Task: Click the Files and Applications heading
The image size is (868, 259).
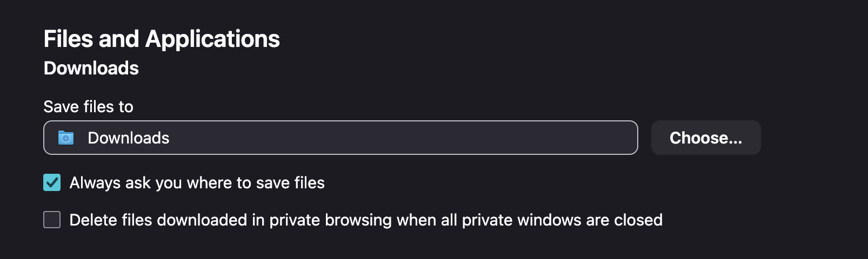Action: coord(162,39)
